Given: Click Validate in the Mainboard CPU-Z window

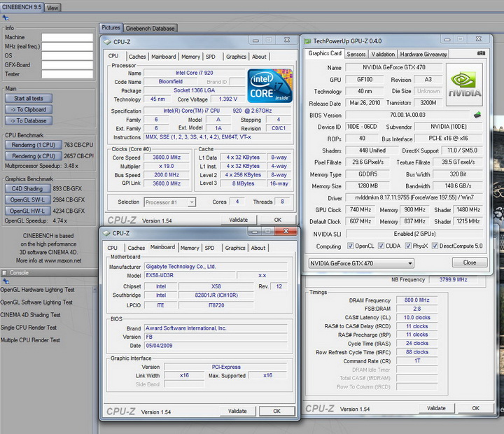Looking at the screenshot, I should pos(237,411).
